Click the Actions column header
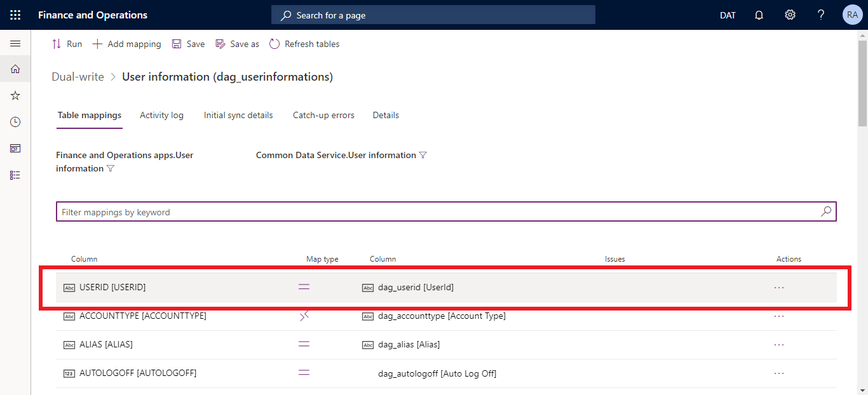 (x=789, y=259)
